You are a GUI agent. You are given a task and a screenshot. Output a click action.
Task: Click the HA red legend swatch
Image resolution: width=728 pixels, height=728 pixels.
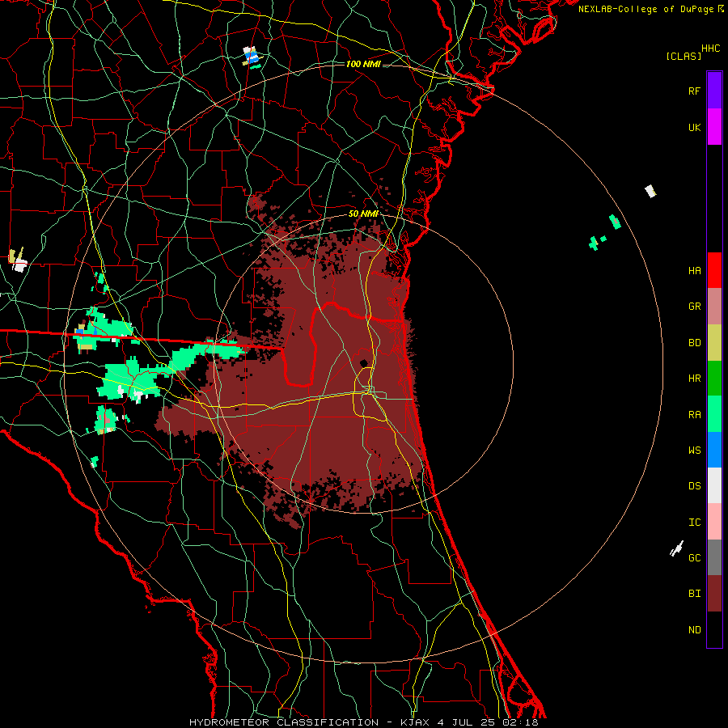click(714, 270)
